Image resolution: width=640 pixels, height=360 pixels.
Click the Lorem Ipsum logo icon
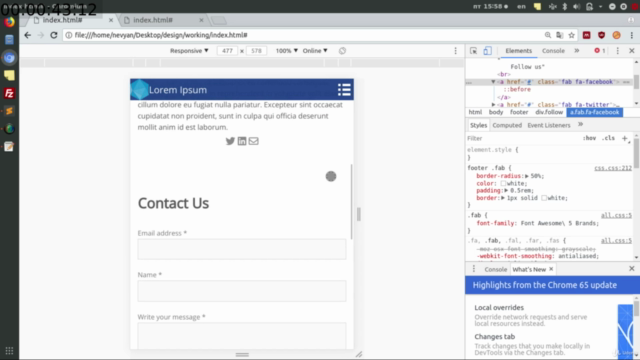point(139,89)
